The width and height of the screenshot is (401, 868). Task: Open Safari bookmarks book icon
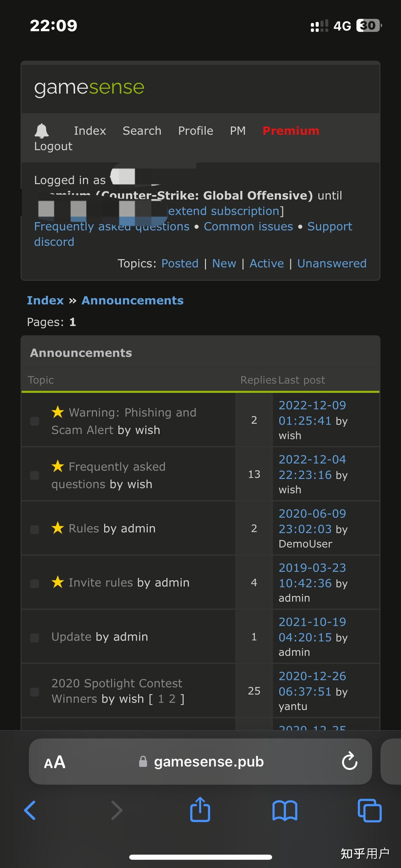[285, 810]
